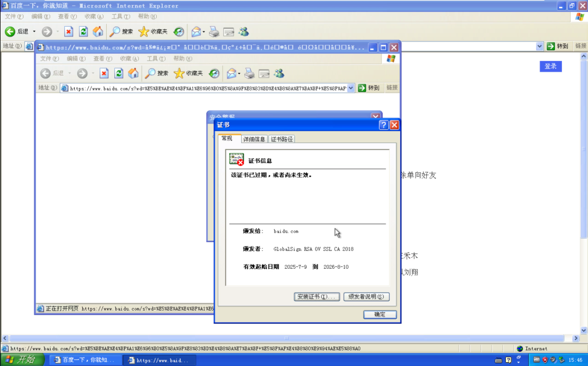
Task: Open 收藏 menu in inner IE window
Action: click(130, 58)
